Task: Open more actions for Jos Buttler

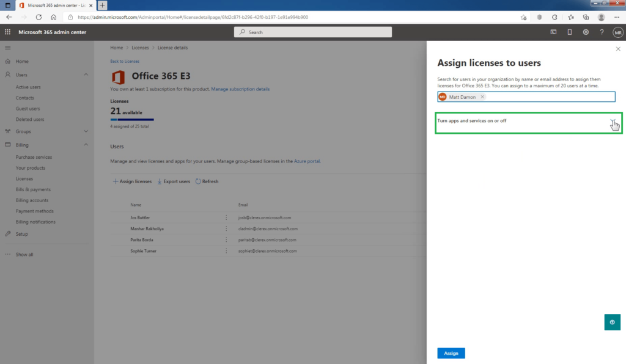Action: (226, 217)
